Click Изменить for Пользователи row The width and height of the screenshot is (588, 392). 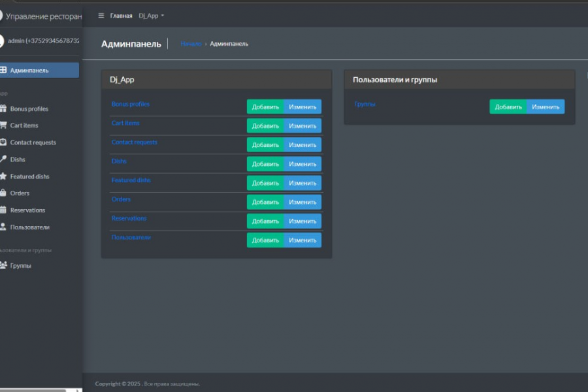coord(302,240)
